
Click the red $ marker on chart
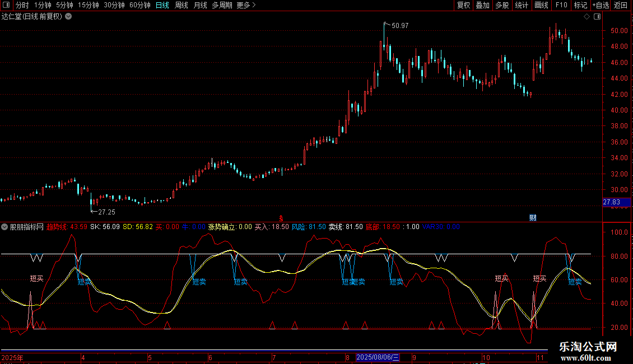coord(281,217)
